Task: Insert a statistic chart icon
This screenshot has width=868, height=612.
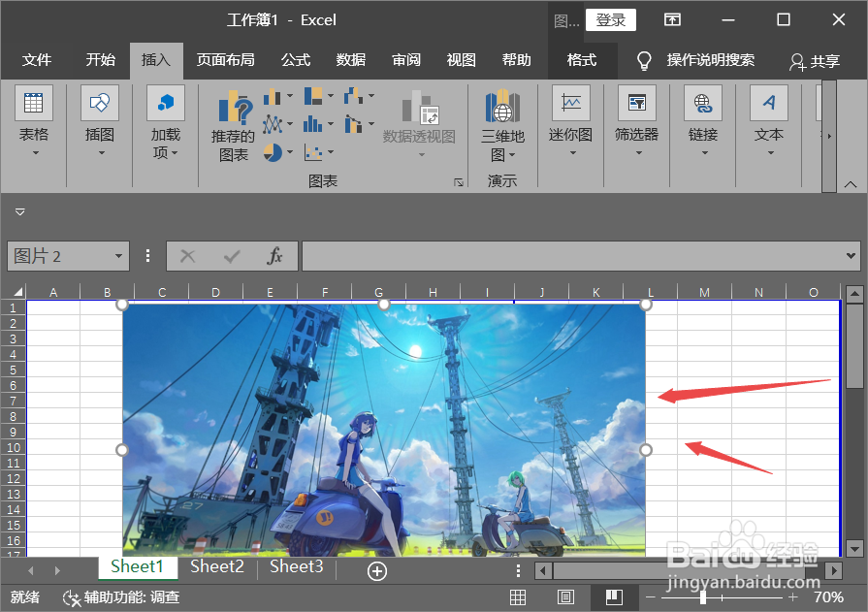Action: click(312, 124)
